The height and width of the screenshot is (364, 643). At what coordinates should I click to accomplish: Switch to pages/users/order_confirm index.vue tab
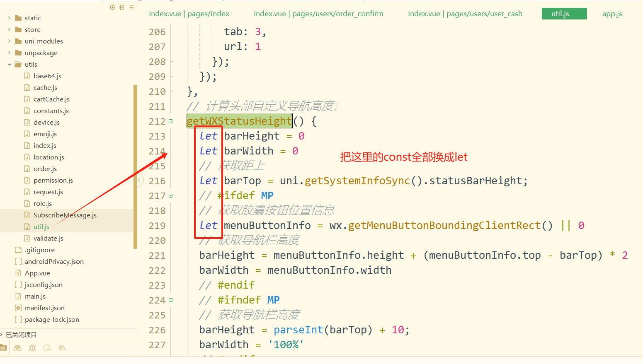click(318, 14)
